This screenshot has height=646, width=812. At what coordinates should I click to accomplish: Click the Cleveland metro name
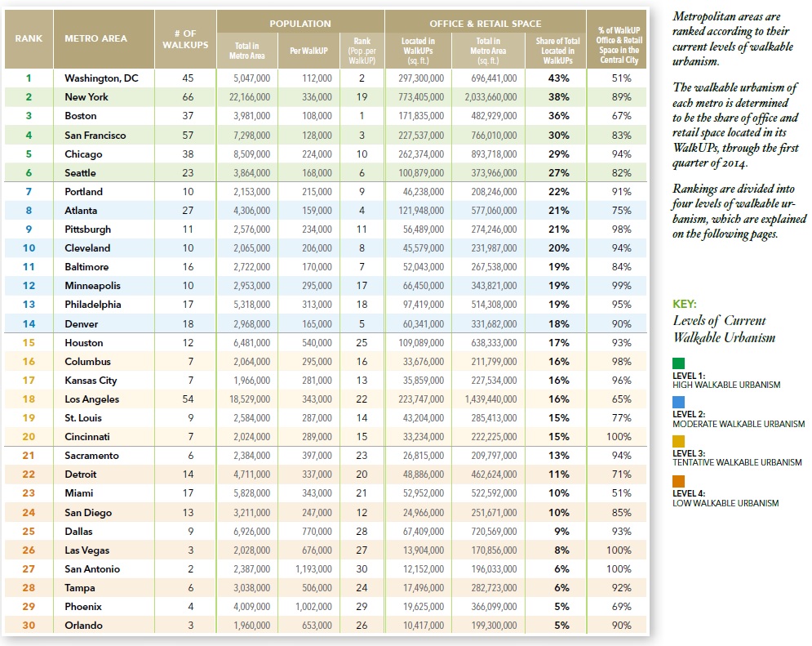coord(87,247)
